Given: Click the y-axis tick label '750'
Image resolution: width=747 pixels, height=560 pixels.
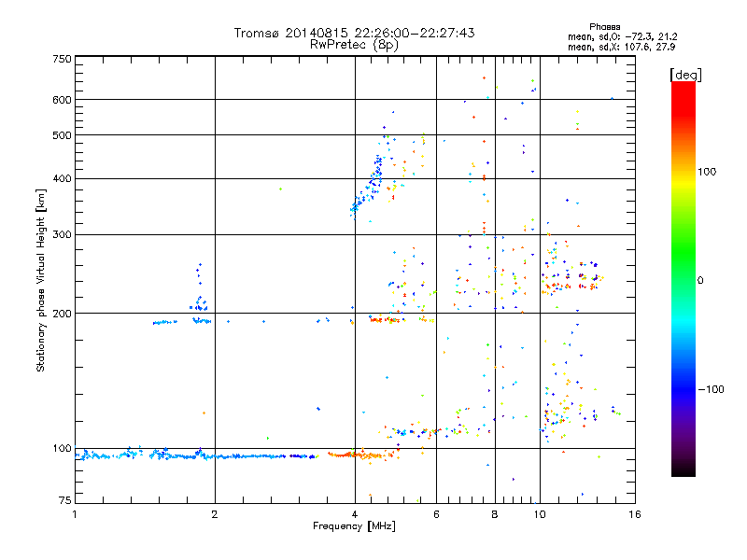Looking at the screenshot, I should click(x=62, y=59).
